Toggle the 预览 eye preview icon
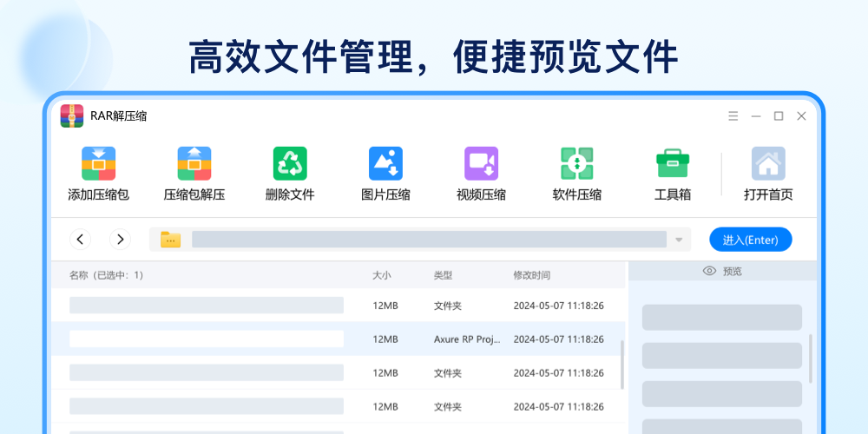This screenshot has height=434, width=868. 709,272
